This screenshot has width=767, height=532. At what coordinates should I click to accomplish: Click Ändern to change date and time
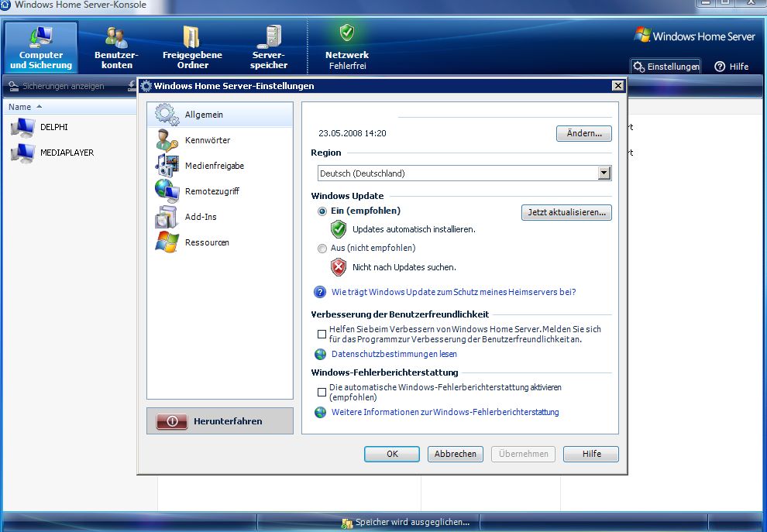click(584, 133)
